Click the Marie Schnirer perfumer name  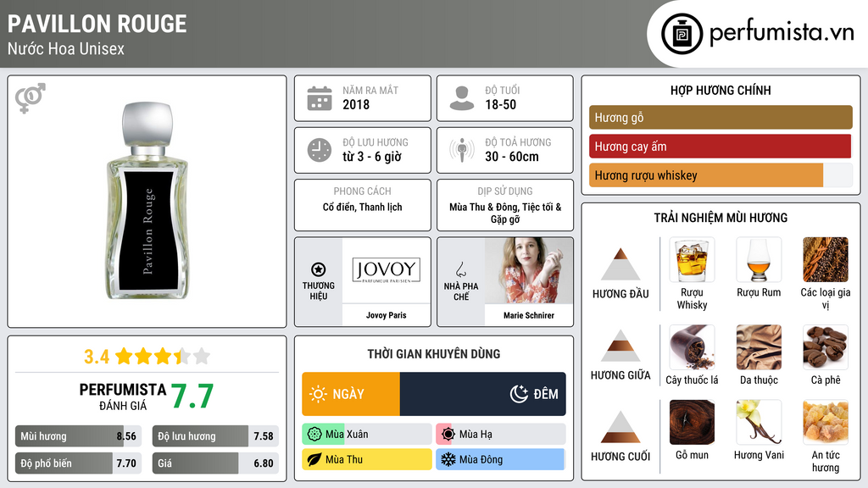pyautogui.click(x=529, y=315)
